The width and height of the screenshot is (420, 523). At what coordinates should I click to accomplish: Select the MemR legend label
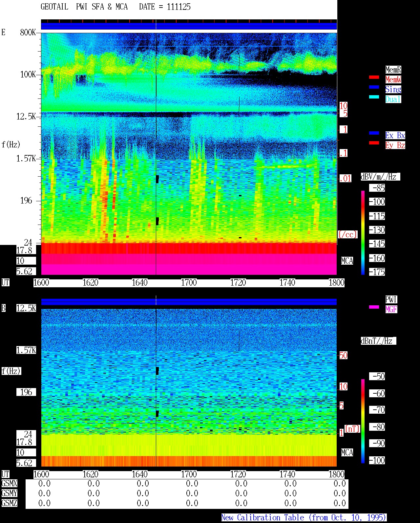393,70
